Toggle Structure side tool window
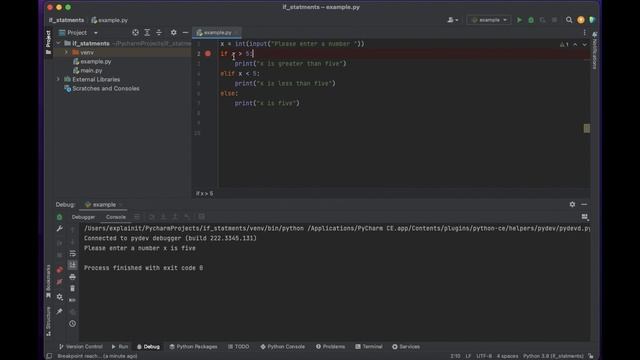Viewport: 640px width, 360px height. pyautogui.click(x=49, y=322)
